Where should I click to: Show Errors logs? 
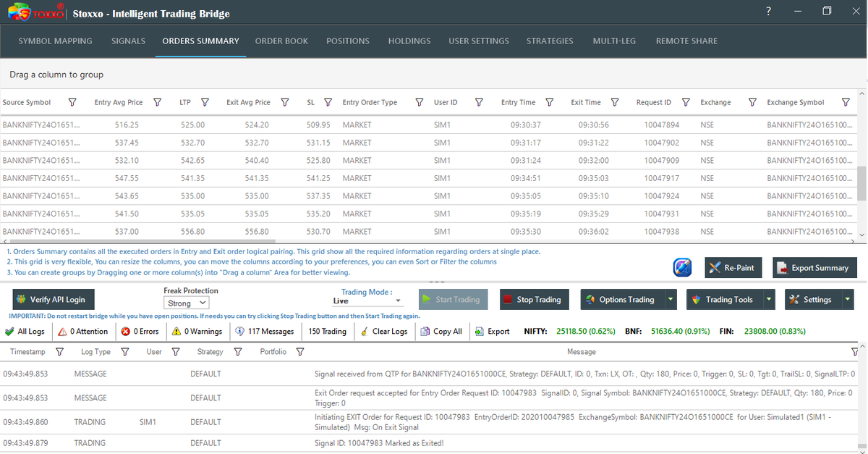[140, 332]
